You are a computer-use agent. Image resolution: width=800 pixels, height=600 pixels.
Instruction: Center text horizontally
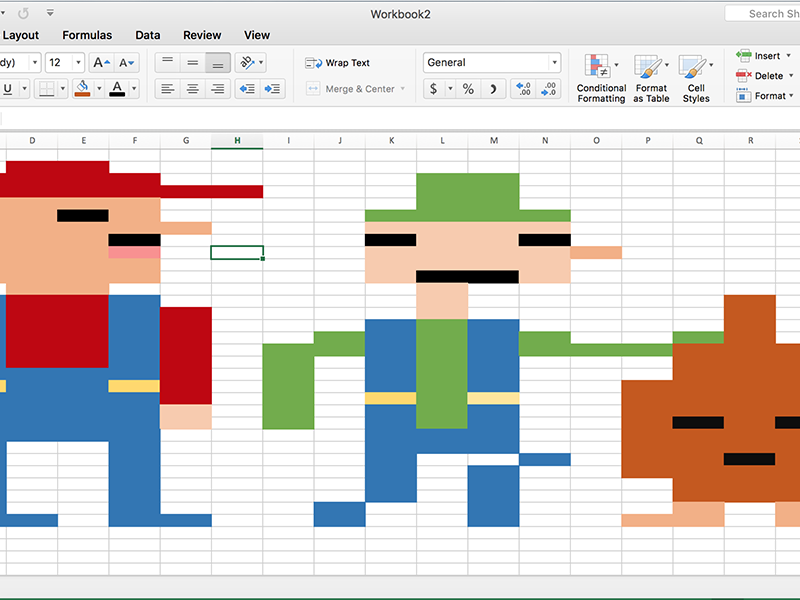pyautogui.click(x=192, y=89)
